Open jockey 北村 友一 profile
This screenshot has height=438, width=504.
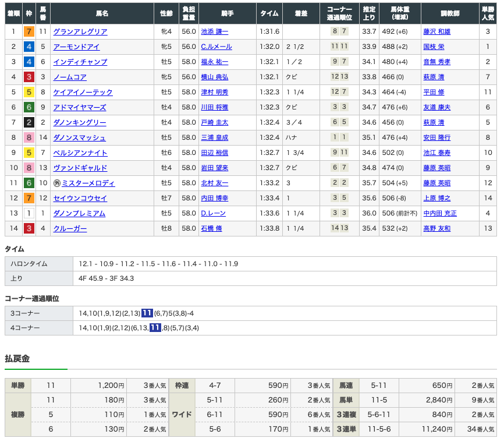point(215,183)
